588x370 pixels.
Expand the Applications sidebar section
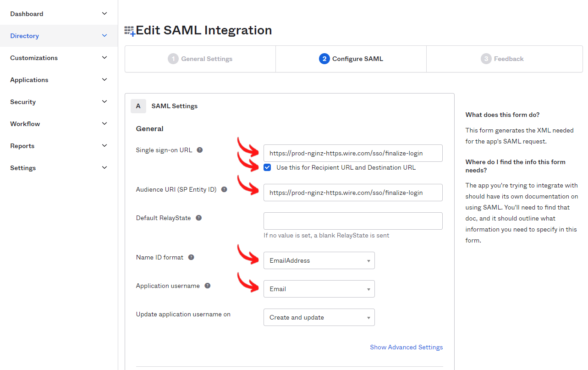[x=59, y=80]
